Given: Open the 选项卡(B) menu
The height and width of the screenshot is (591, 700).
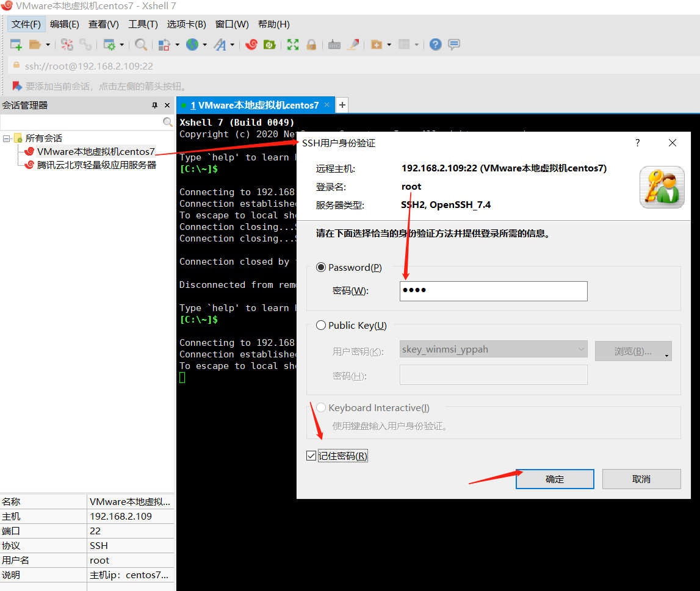Looking at the screenshot, I should pos(187,24).
